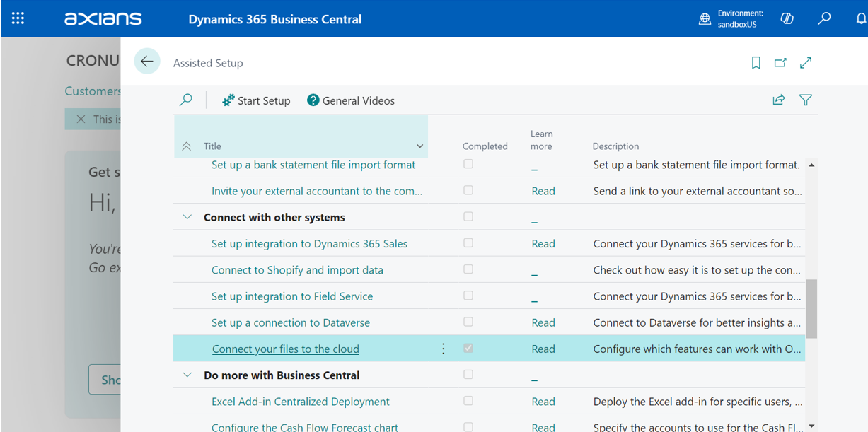Open Copilot icon in the top bar
The height and width of the screenshot is (432, 868).
pyautogui.click(x=787, y=18)
